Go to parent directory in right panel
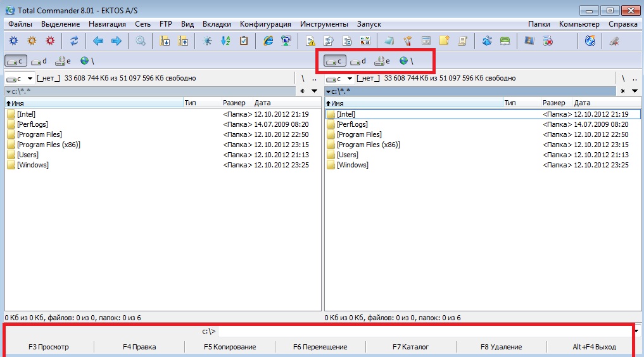 click(x=635, y=78)
